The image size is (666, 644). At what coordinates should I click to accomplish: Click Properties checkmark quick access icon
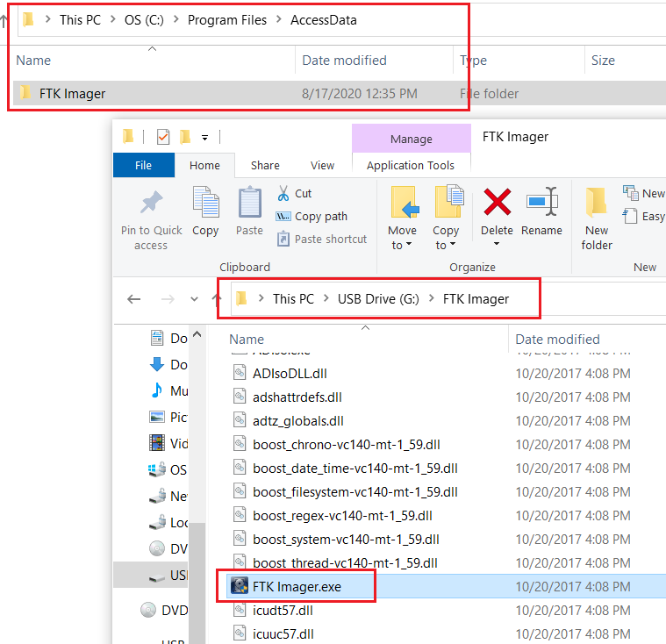[x=163, y=137]
